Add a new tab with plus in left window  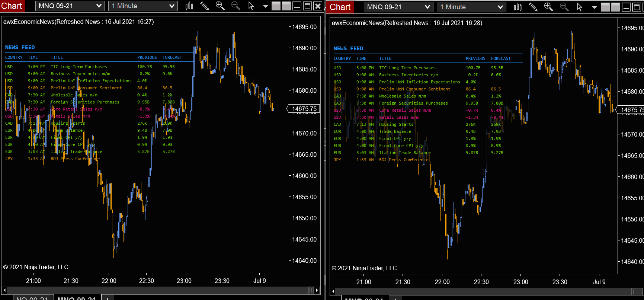click(x=108, y=298)
